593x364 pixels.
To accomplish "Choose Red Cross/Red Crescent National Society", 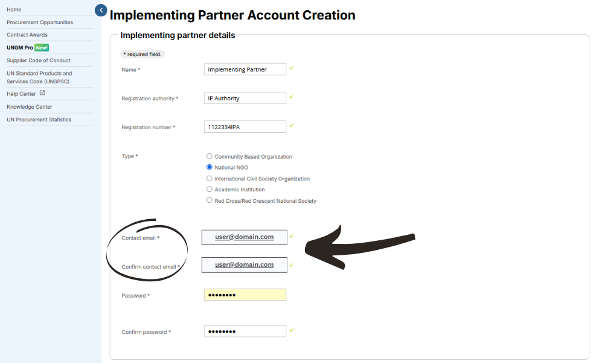I will [209, 200].
